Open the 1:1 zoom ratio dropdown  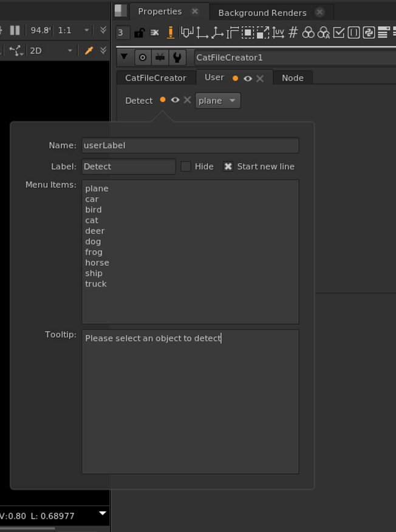[x=73, y=30]
